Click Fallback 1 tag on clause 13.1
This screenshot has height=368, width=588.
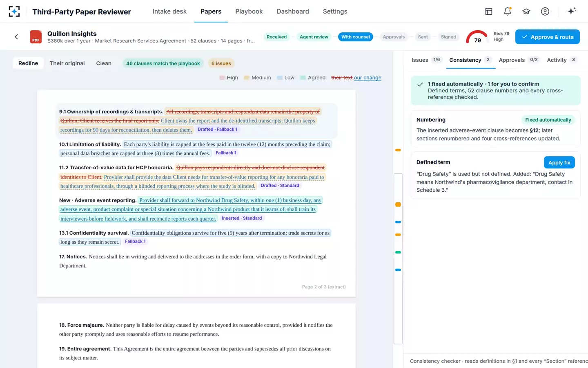135,242
